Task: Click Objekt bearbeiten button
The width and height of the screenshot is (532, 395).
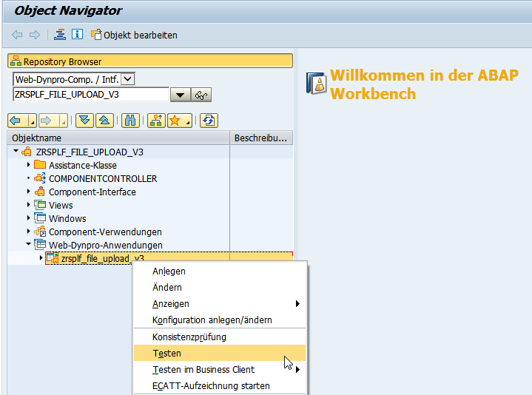Action: coord(134,35)
